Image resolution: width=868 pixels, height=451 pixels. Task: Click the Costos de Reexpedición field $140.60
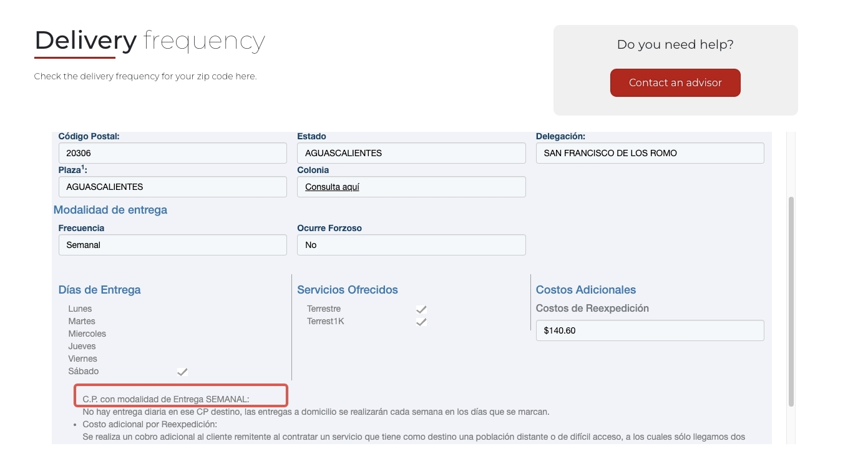click(x=650, y=330)
